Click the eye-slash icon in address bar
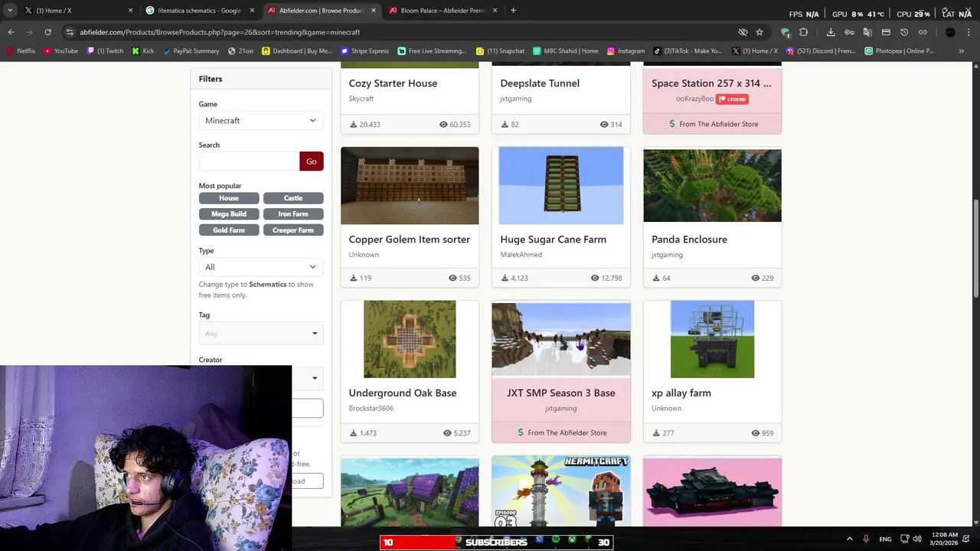Viewport: 980px width, 551px height. point(743,32)
